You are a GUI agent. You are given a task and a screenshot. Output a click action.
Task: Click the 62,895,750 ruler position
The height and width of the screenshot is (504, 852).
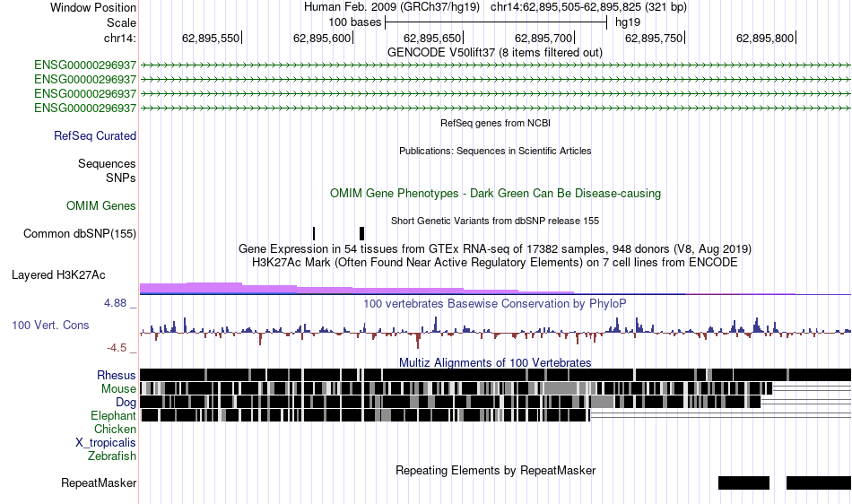pos(654,38)
